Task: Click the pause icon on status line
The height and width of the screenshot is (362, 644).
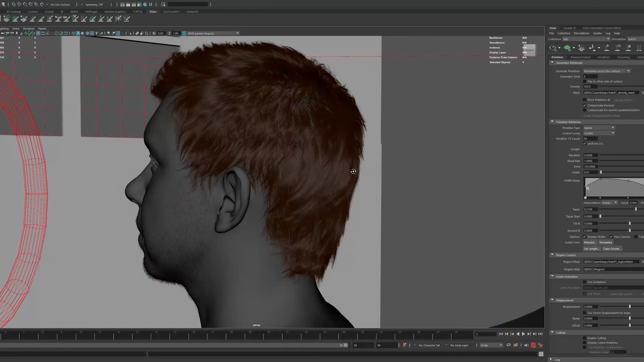Action: [151, 4]
